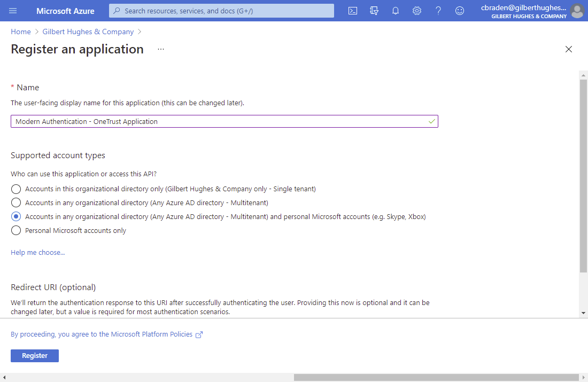The width and height of the screenshot is (588, 382).
Task: Open the ellipsis menu next to the title
Action: tap(161, 49)
